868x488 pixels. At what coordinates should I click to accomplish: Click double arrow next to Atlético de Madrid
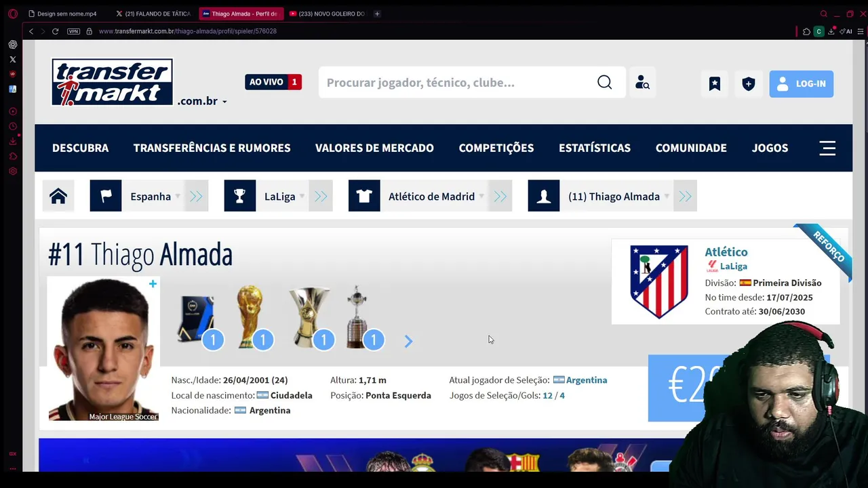(500, 196)
